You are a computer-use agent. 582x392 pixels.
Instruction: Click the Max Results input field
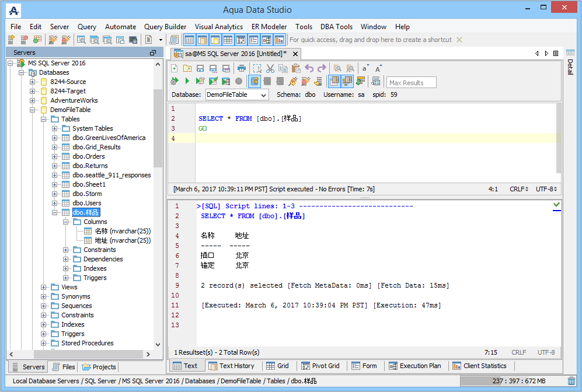411,82
